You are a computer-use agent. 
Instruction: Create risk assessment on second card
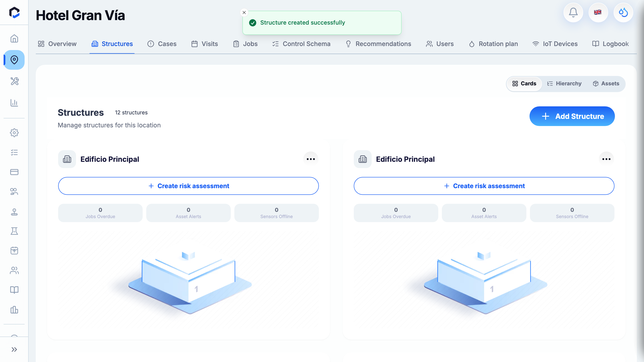tap(484, 186)
